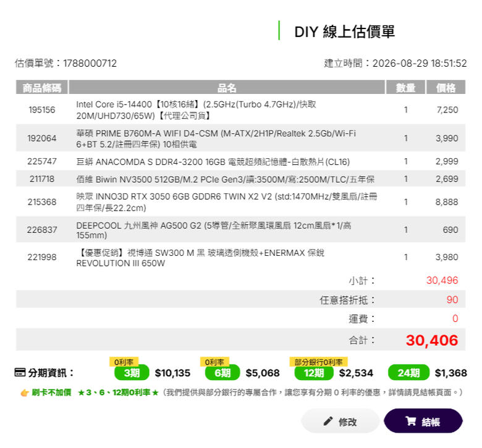482x448 pixels.
Task: Click the subtotal value 30,496
Action: coord(442,280)
